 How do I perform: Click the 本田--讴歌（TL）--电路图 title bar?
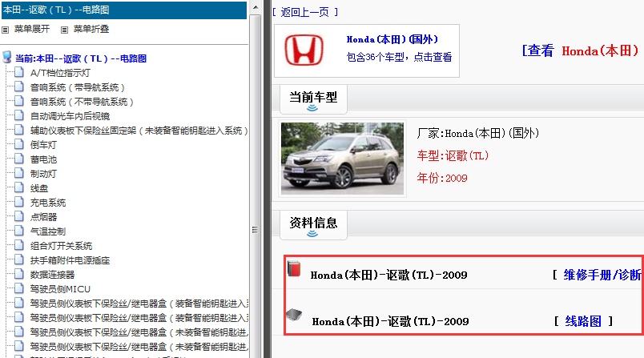124,10
